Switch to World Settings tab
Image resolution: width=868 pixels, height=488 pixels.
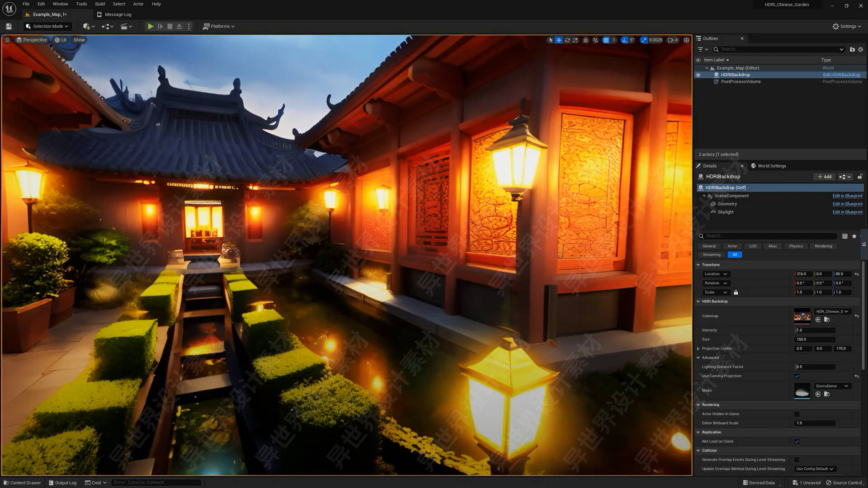click(x=771, y=166)
